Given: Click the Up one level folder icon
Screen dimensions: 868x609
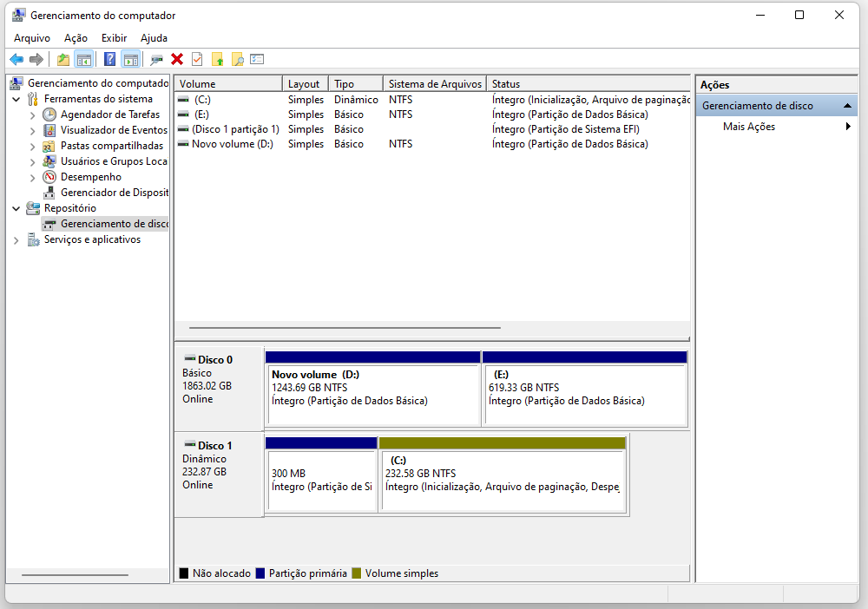Looking at the screenshot, I should pyautogui.click(x=62, y=59).
